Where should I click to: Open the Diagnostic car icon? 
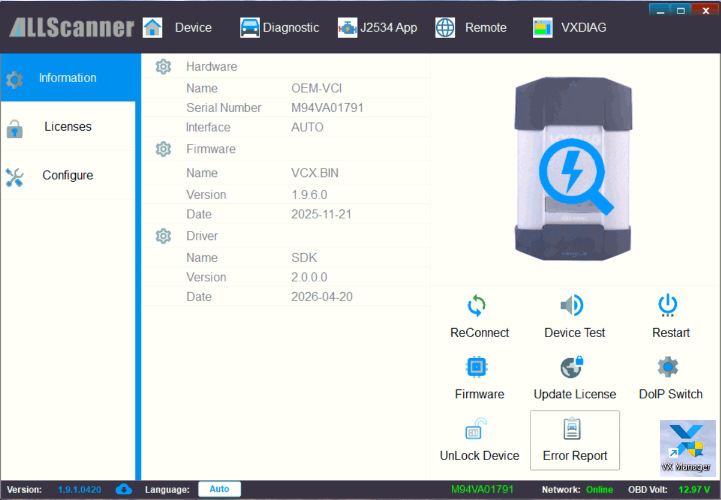tap(250, 28)
